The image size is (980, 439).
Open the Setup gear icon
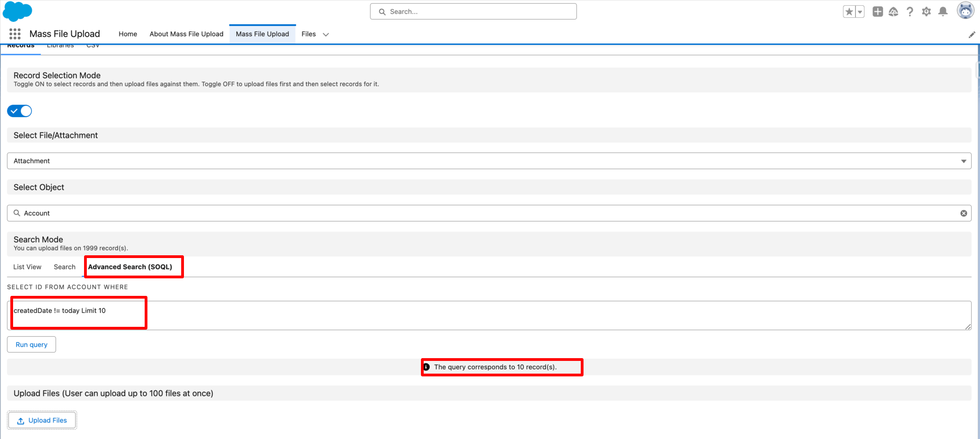[926, 11]
